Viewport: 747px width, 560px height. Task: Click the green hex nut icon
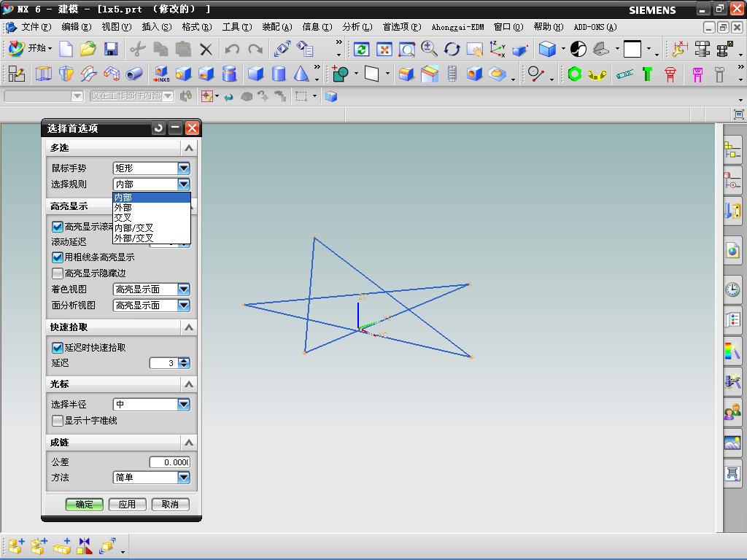pyautogui.click(x=575, y=74)
